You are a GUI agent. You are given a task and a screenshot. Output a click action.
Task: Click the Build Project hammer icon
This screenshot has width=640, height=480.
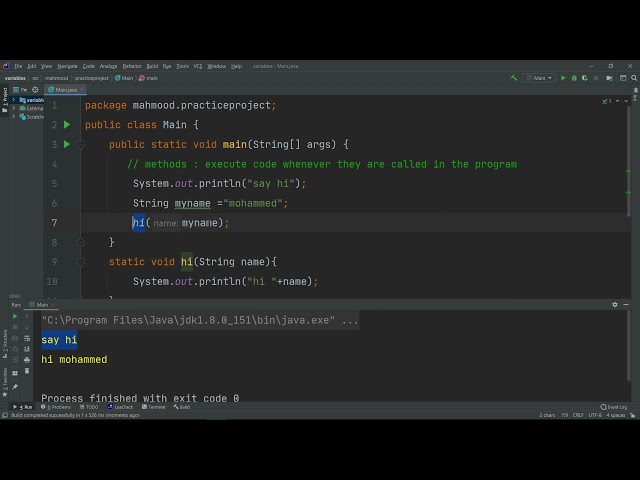(x=514, y=78)
